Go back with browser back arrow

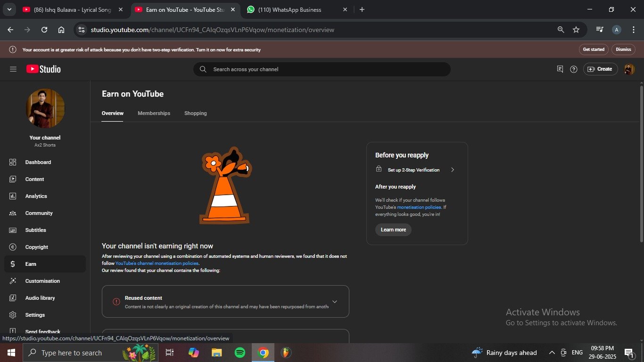[10, 30]
